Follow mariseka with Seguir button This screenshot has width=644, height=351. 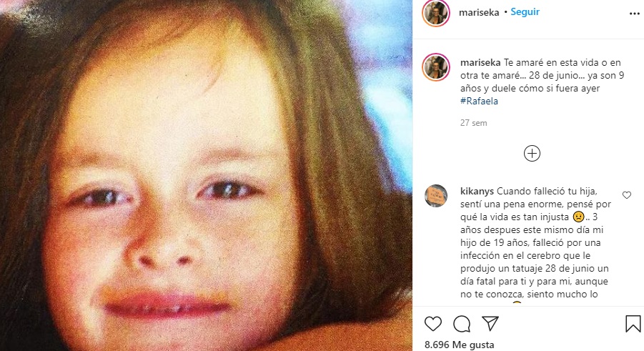click(525, 12)
